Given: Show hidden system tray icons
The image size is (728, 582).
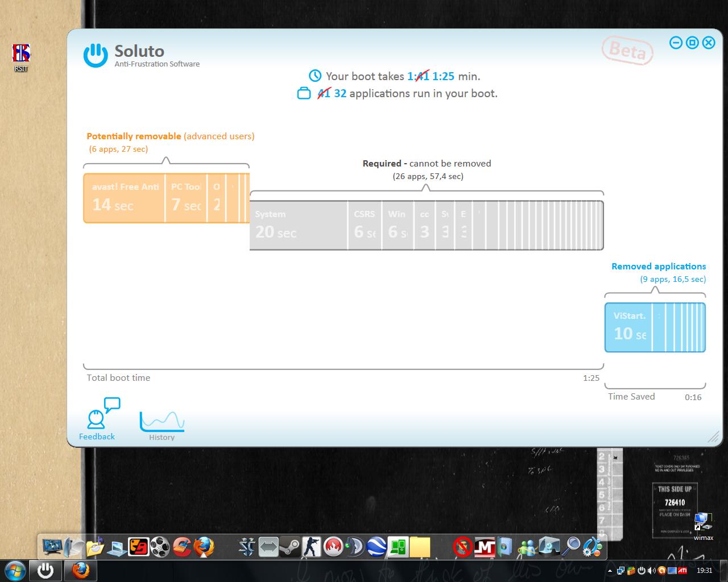Looking at the screenshot, I should tap(610, 571).
